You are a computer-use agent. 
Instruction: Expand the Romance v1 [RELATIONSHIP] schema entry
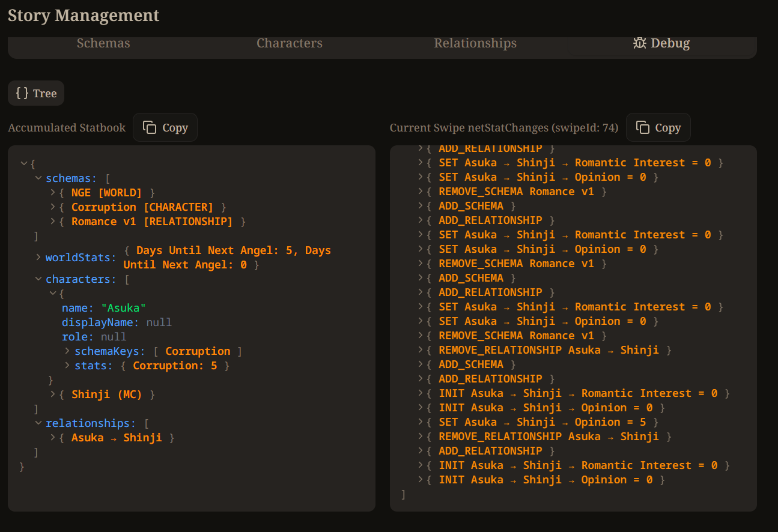(x=54, y=222)
